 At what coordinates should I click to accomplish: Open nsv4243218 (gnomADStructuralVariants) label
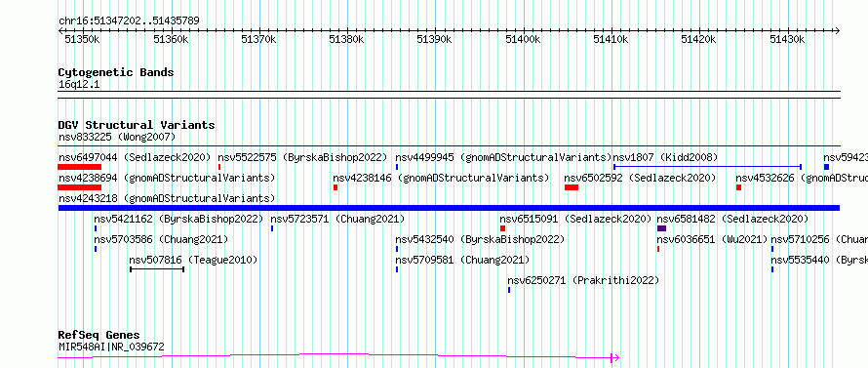[x=167, y=198]
